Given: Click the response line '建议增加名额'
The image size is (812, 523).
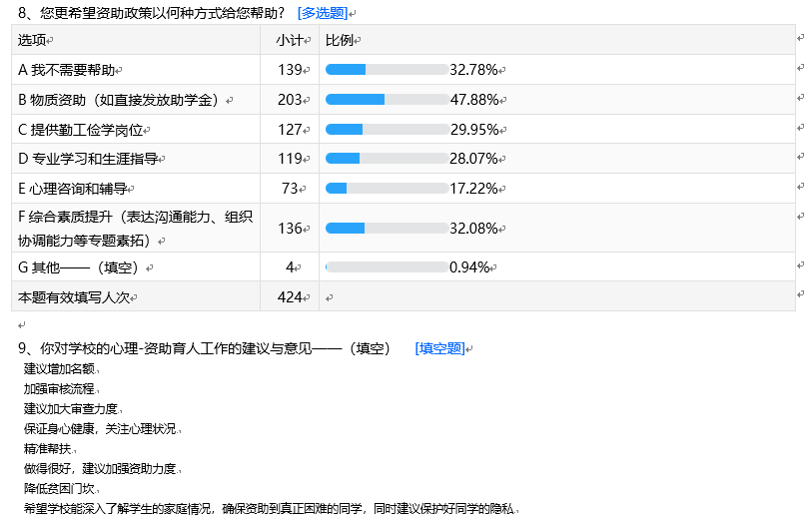Looking at the screenshot, I should pyautogui.click(x=60, y=368).
